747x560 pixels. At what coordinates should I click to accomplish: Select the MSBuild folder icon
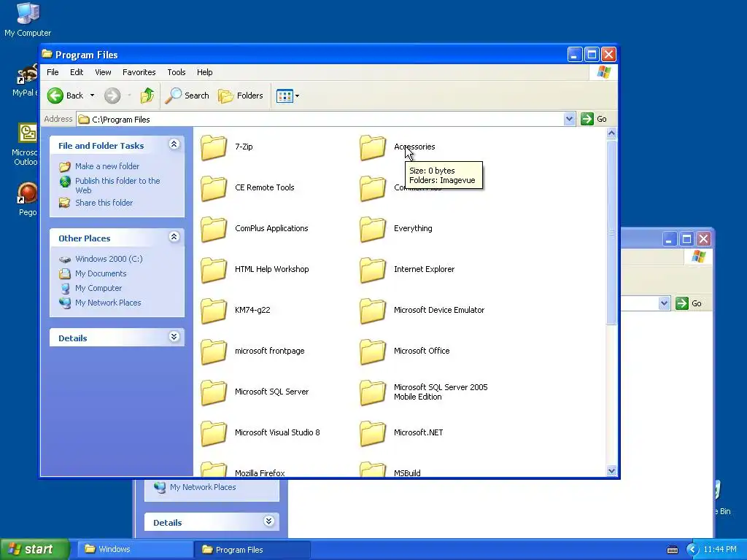pyautogui.click(x=373, y=469)
